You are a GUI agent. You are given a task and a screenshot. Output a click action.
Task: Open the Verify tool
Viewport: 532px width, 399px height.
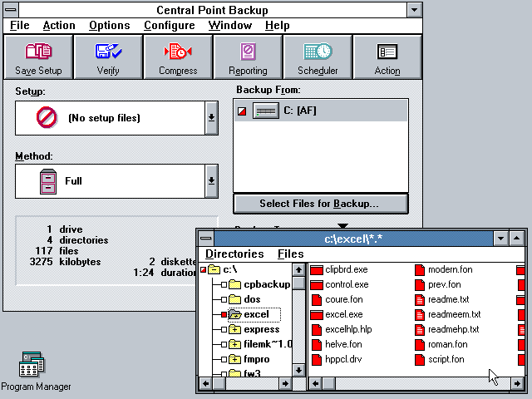[x=108, y=57]
